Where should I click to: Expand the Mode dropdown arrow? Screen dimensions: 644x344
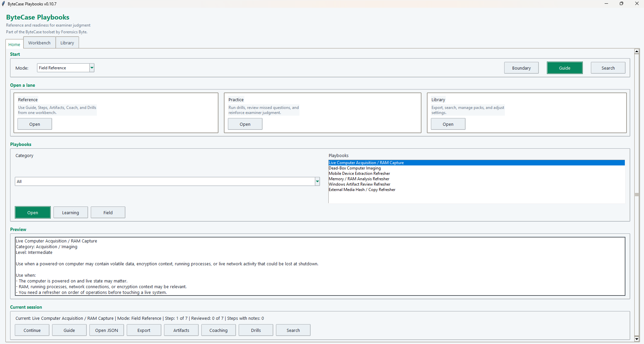pos(92,68)
